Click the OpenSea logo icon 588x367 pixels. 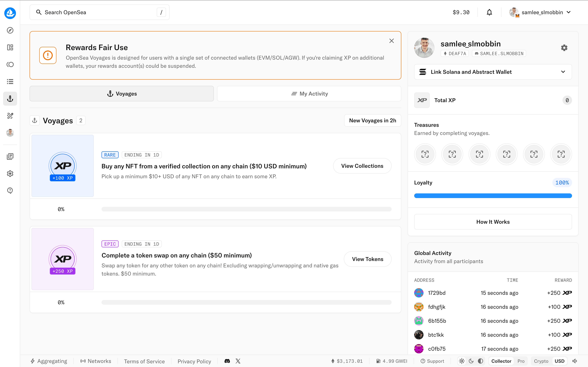pyautogui.click(x=10, y=13)
